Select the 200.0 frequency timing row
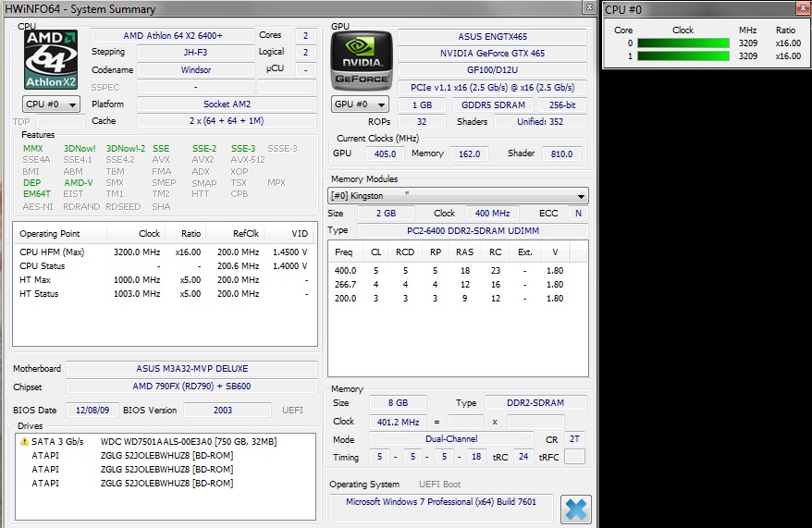Viewport: 812px width, 528px height. pos(458,299)
